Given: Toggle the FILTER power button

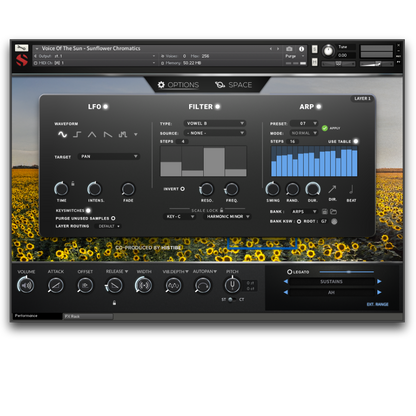Looking at the screenshot, I should [217, 107].
